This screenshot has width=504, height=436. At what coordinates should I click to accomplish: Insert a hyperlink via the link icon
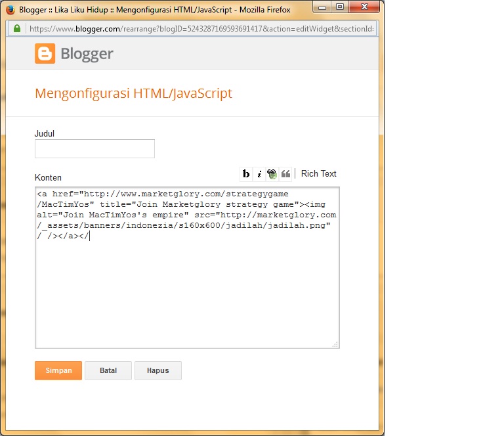(x=272, y=174)
